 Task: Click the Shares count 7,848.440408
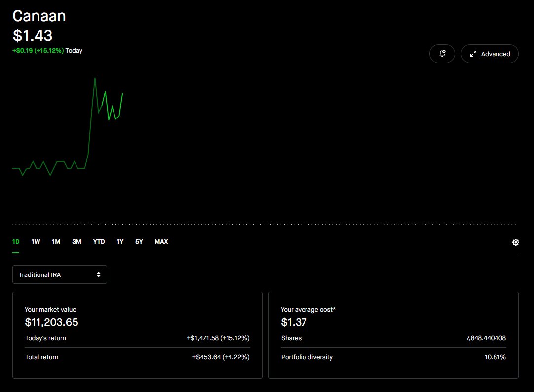tap(486, 338)
